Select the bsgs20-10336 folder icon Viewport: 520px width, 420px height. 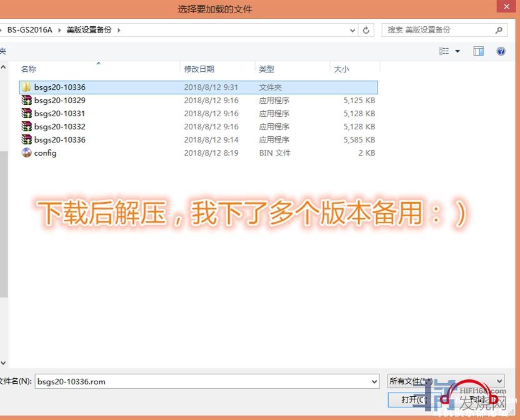point(26,87)
